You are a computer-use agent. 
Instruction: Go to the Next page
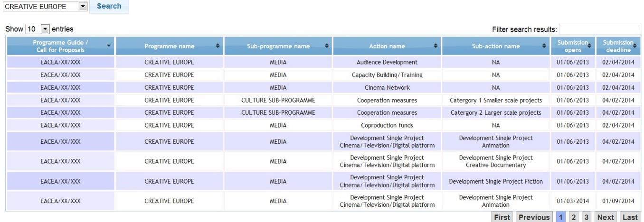[606, 217]
